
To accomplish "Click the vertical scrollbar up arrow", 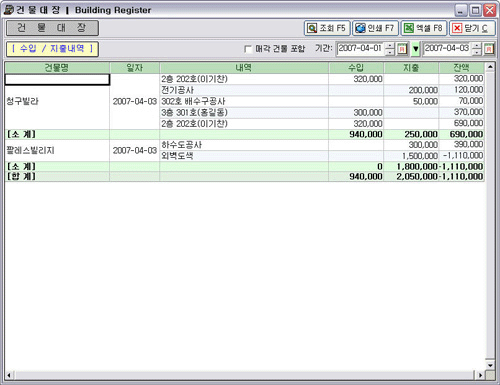I will [490, 67].
